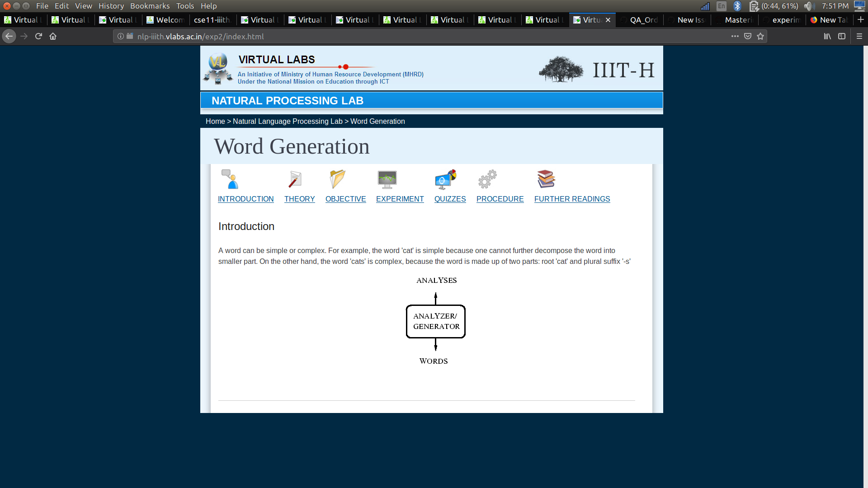Open the Firefox hamburger menu
The width and height of the screenshot is (868, 488).
pos(859,36)
